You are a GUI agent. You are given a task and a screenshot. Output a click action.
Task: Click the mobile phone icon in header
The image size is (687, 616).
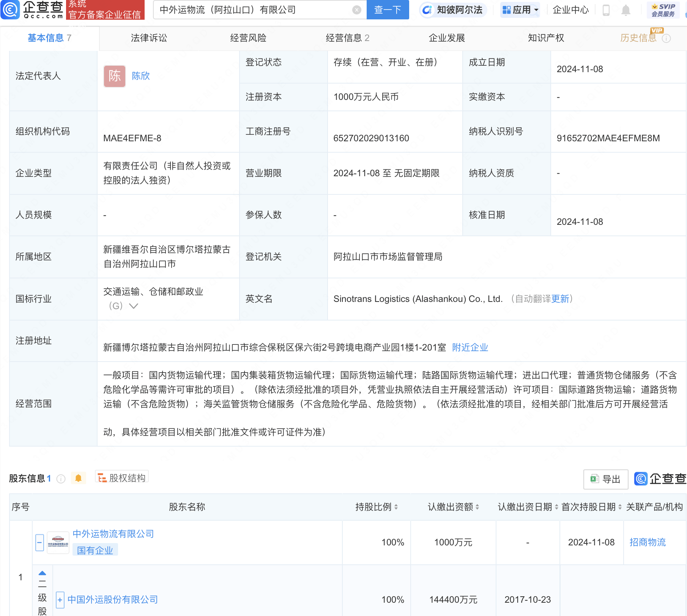[x=606, y=10]
